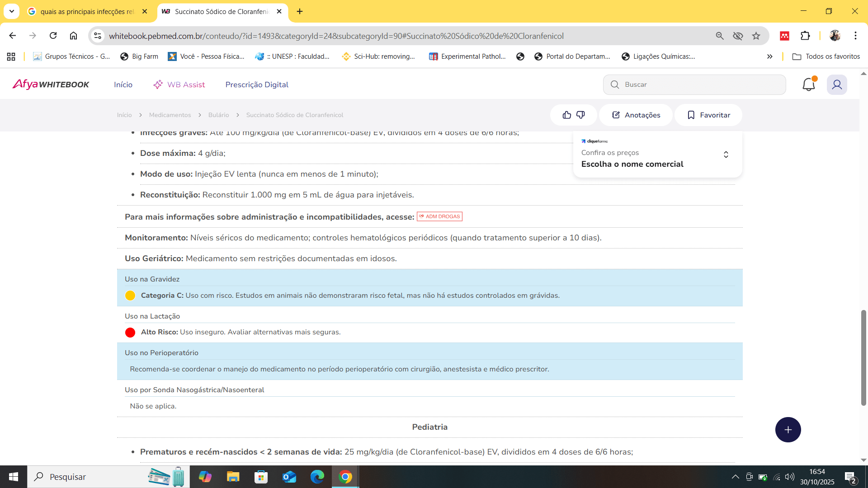Click the page vertical scrollbar thumb
The image size is (868, 488).
pyautogui.click(x=863, y=357)
